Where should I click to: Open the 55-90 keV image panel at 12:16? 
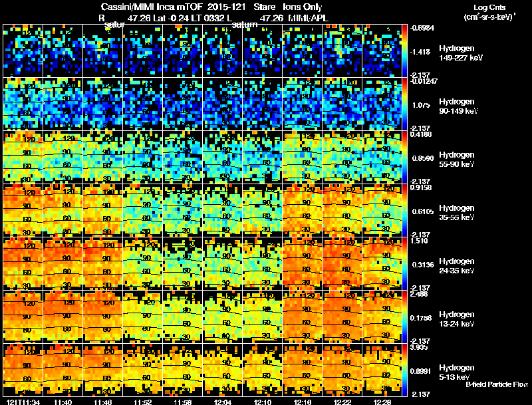pos(303,157)
